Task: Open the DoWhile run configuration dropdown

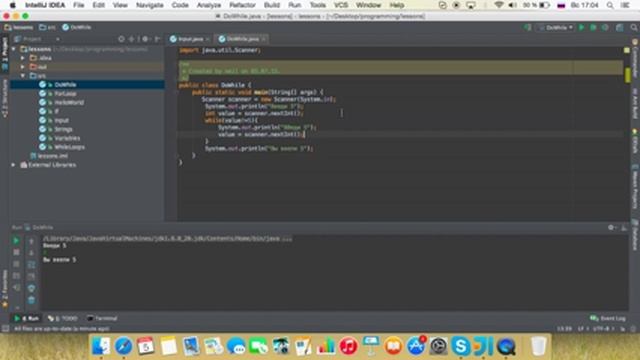Action: click(556, 27)
